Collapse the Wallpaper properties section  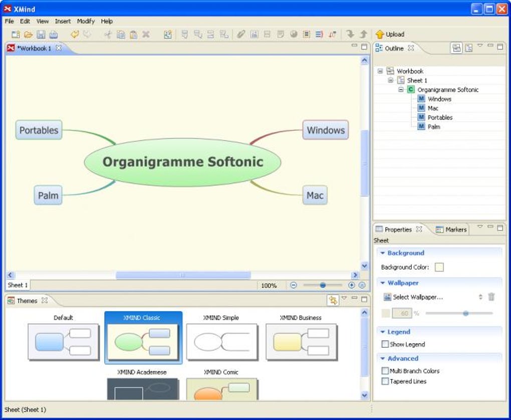[x=383, y=283]
